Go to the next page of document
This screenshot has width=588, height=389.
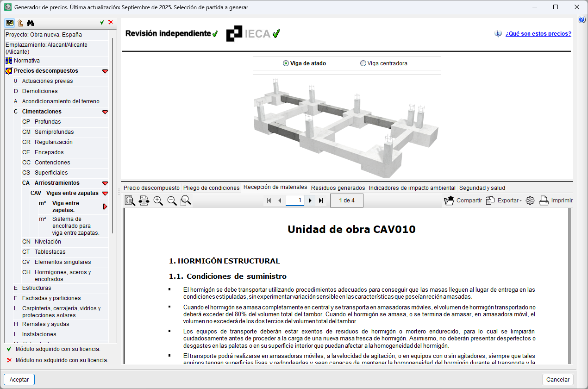point(310,201)
